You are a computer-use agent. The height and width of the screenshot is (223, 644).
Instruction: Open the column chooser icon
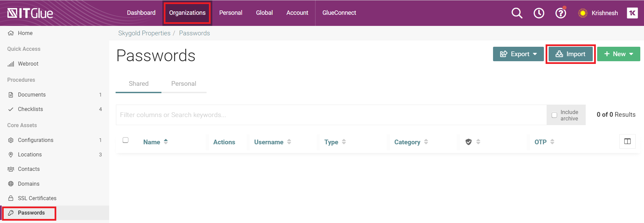tap(627, 141)
